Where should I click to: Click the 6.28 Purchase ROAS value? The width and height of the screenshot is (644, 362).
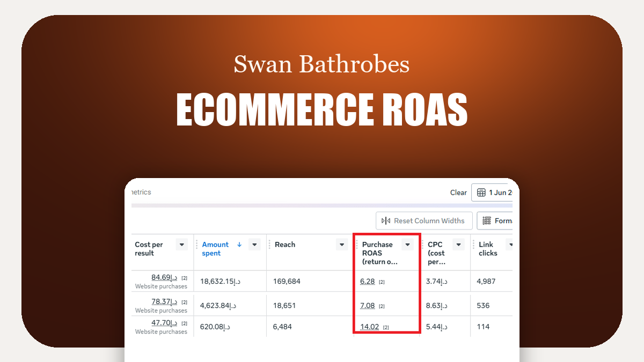point(368,281)
